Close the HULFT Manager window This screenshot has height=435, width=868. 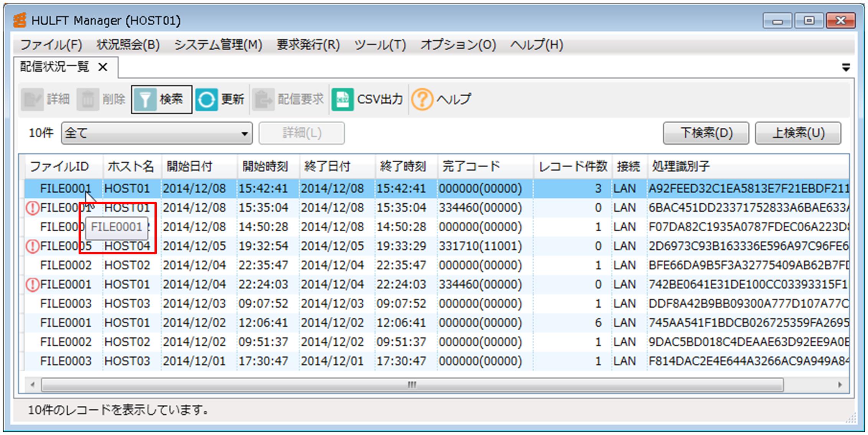[841, 21]
